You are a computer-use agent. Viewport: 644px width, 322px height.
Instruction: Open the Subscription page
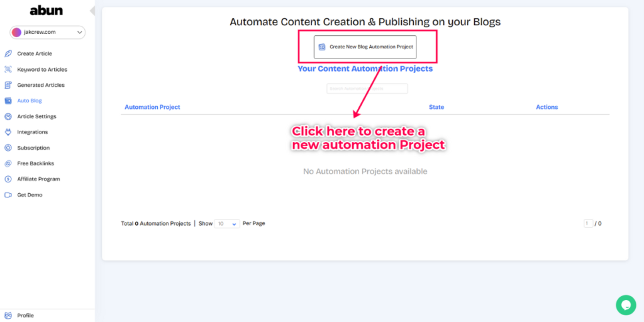click(x=33, y=148)
